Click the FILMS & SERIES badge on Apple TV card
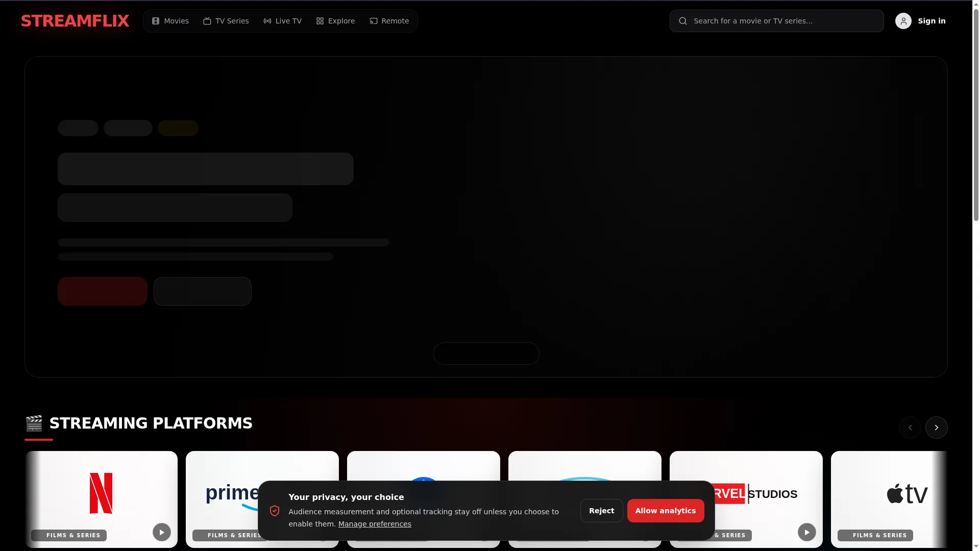Viewport: 980px width, 551px height. pos(875,535)
